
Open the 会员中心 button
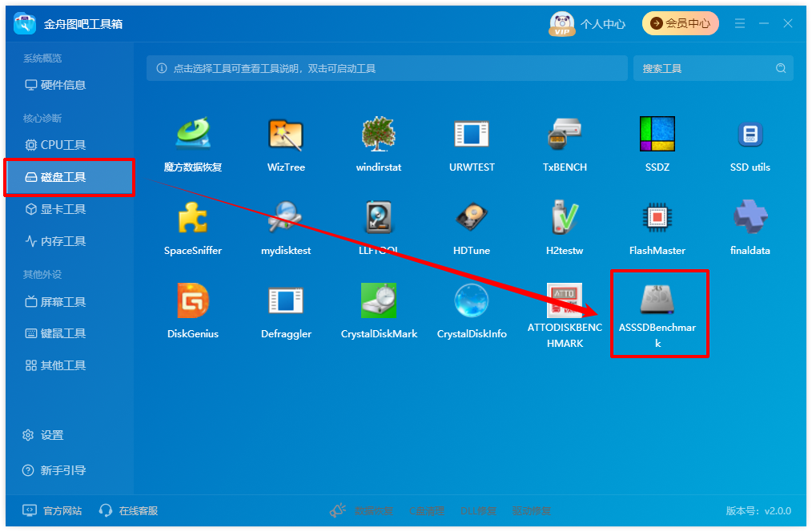[x=681, y=23]
